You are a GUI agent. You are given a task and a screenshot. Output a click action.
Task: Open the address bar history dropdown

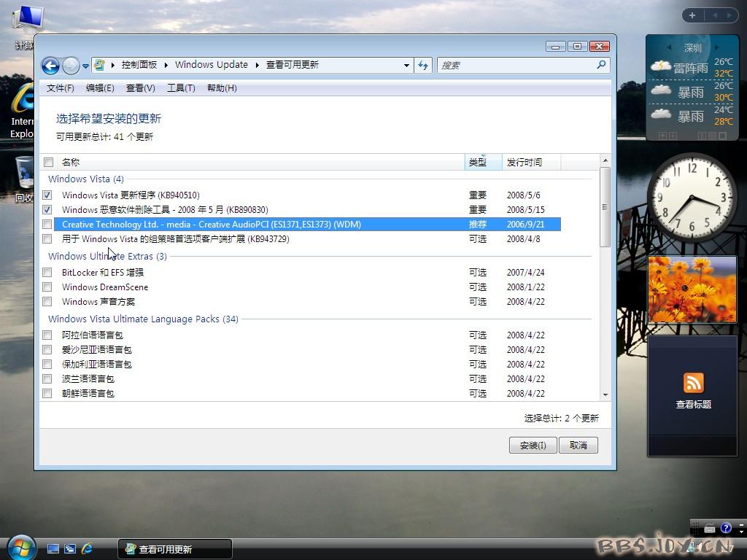406,65
